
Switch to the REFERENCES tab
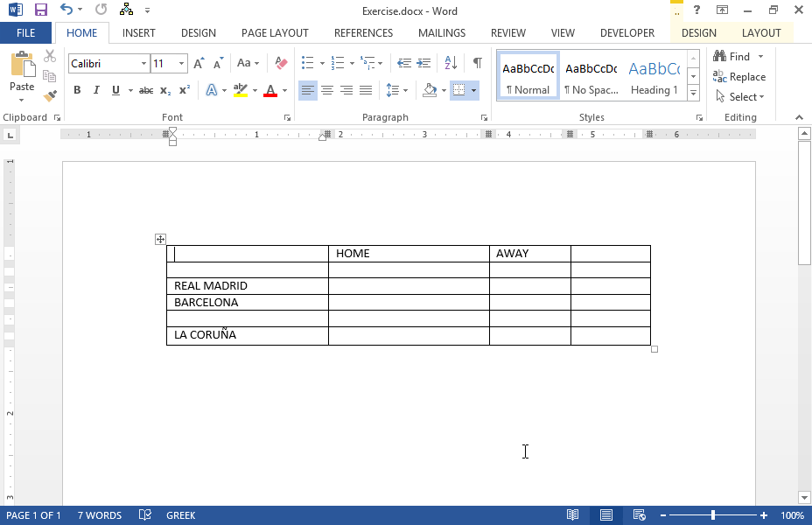tap(363, 33)
